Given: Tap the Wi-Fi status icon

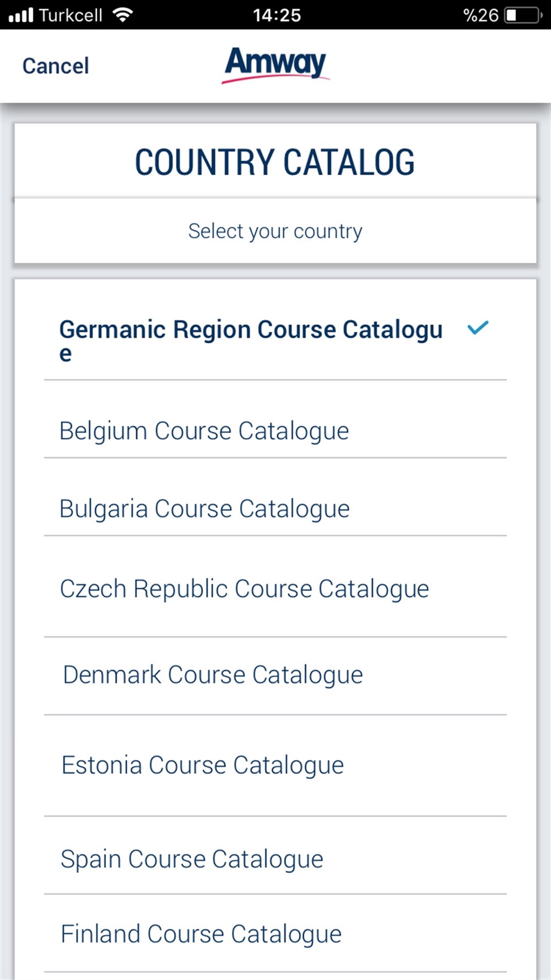Looking at the screenshot, I should coord(123,15).
